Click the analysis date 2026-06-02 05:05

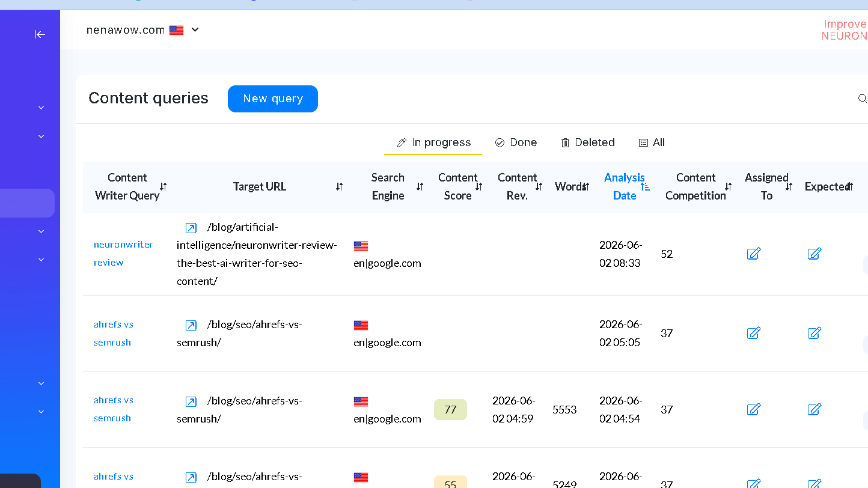pos(621,334)
